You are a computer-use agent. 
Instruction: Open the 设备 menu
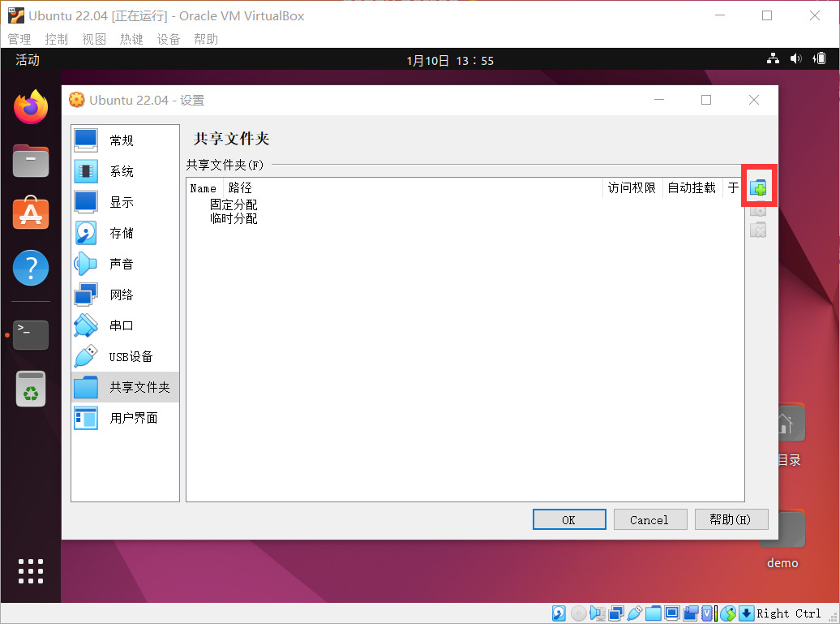(168, 38)
